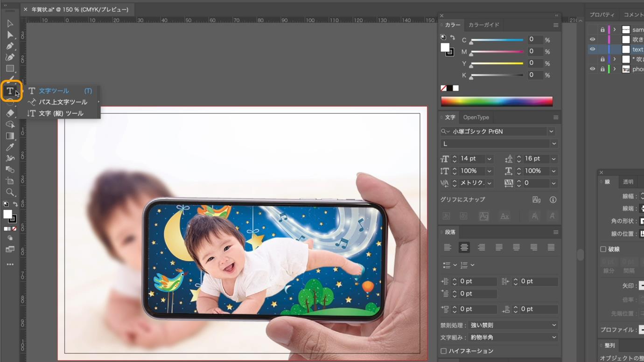Image resolution: width=644 pixels, height=362 pixels.
Task: Open Edit Toolbar three-dots button
Action: click(x=10, y=265)
